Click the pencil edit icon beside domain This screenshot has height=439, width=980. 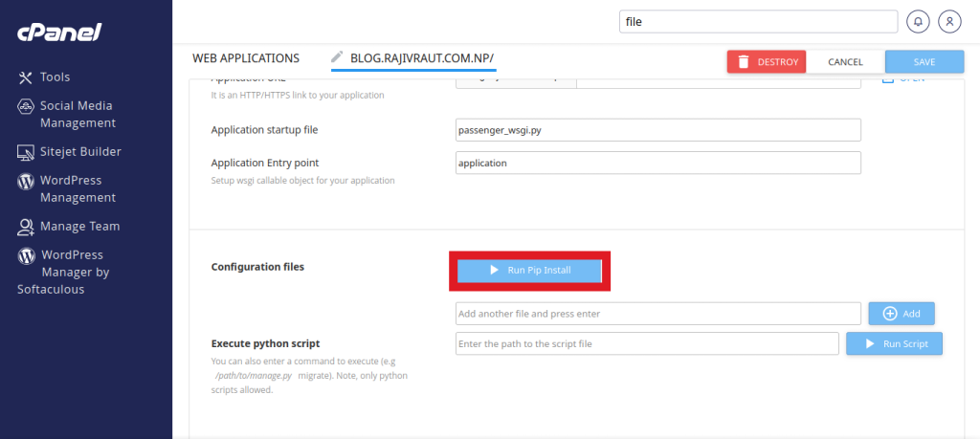click(337, 56)
